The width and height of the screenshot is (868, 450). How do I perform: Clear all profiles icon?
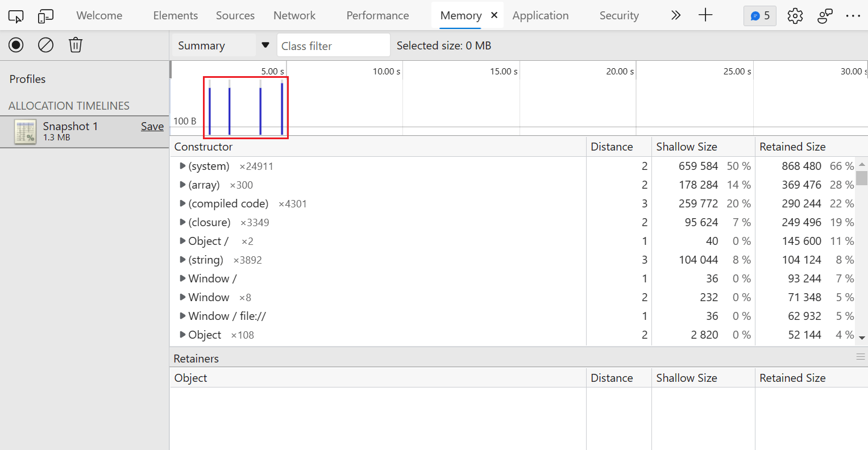pyautogui.click(x=45, y=45)
